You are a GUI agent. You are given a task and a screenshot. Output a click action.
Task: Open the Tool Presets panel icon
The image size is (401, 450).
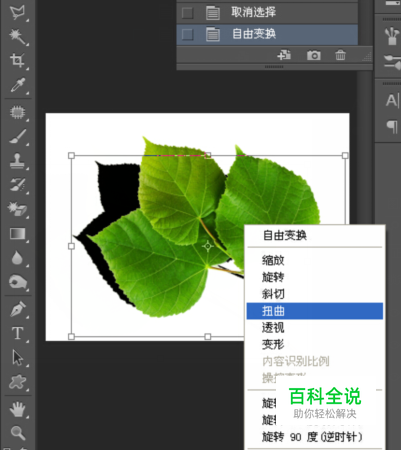392,62
